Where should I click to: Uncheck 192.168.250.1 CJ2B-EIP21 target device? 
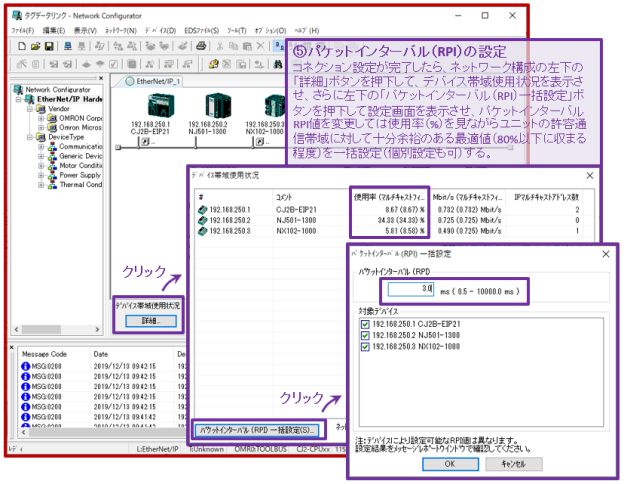click(x=365, y=324)
